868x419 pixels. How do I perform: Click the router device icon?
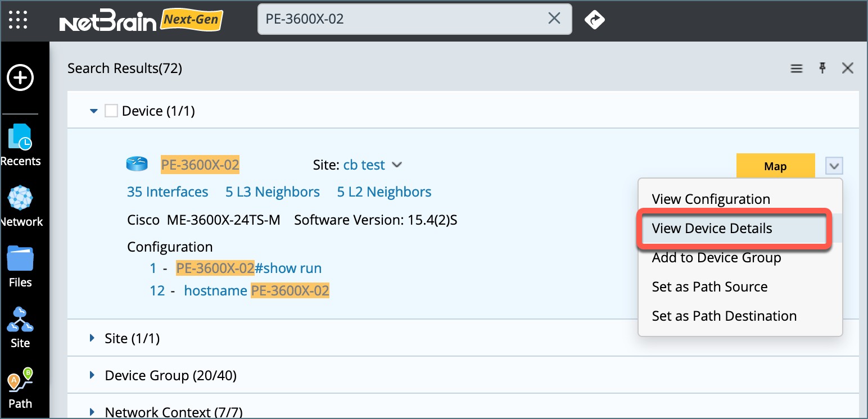coord(136,165)
